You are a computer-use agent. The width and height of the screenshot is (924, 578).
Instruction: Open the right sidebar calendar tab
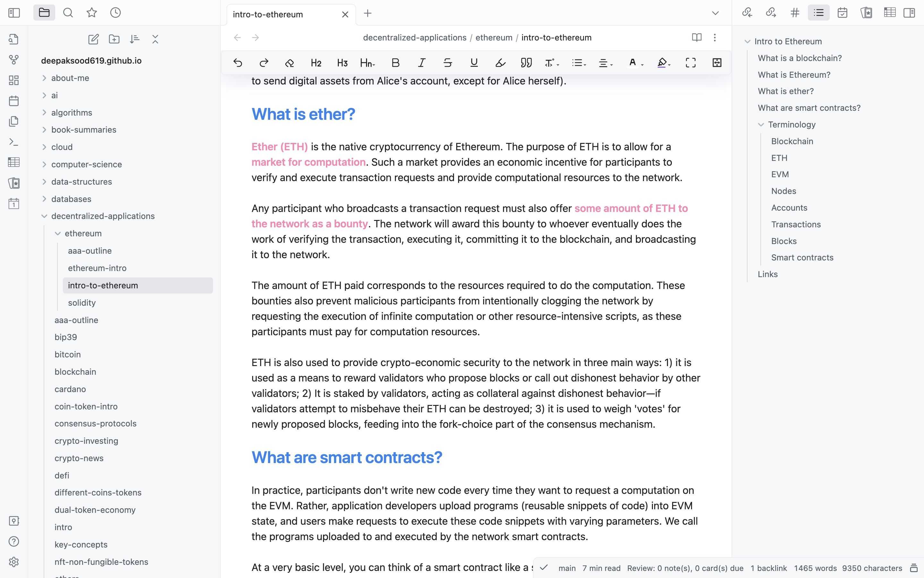point(842,13)
